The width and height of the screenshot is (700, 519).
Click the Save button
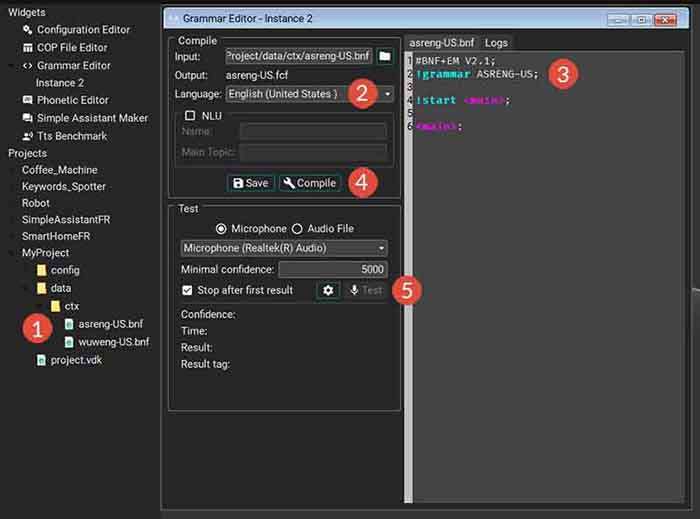251,183
